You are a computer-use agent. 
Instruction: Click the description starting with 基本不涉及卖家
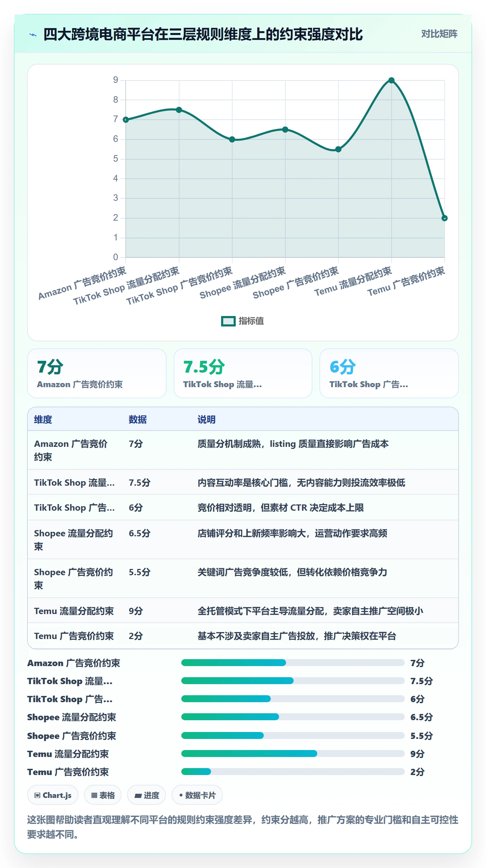coord(297,636)
